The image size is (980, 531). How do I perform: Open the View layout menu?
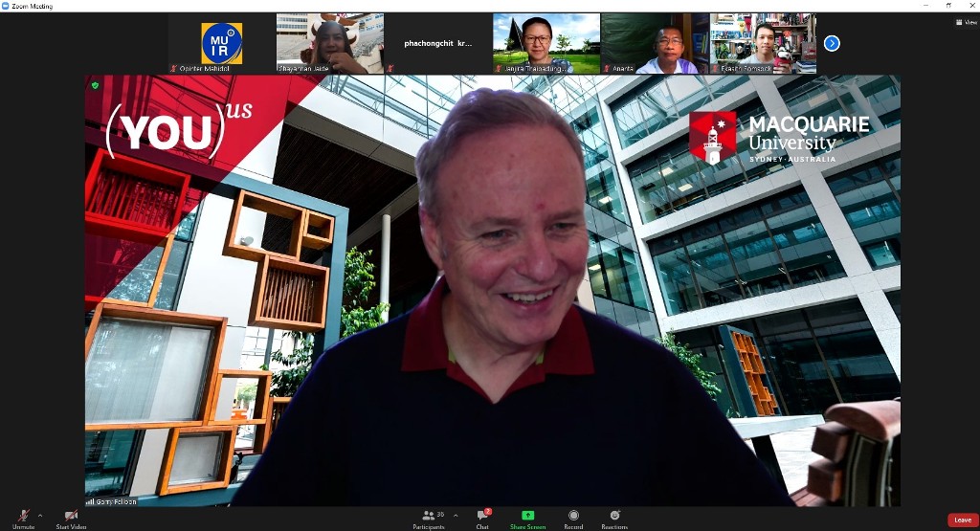pyautogui.click(x=966, y=22)
